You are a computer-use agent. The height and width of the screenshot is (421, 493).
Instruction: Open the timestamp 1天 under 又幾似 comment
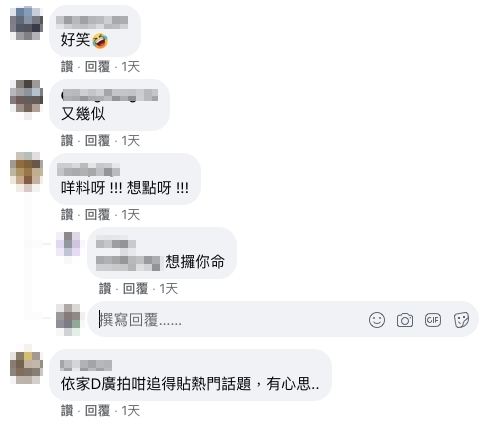click(x=130, y=141)
